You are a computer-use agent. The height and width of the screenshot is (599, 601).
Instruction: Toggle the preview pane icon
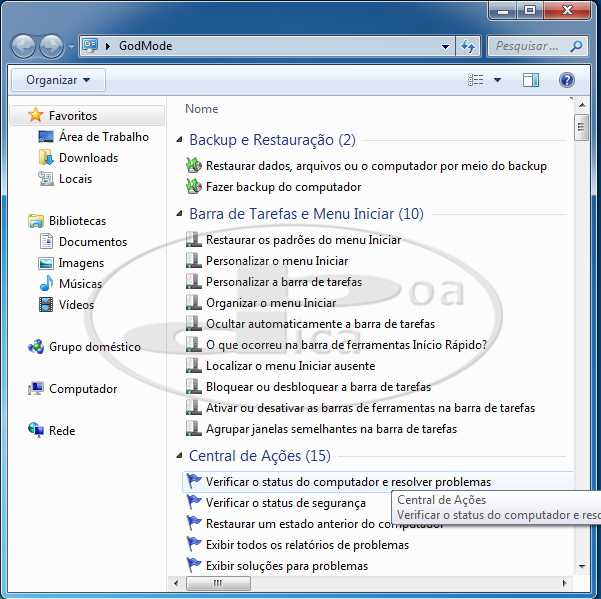click(x=531, y=80)
